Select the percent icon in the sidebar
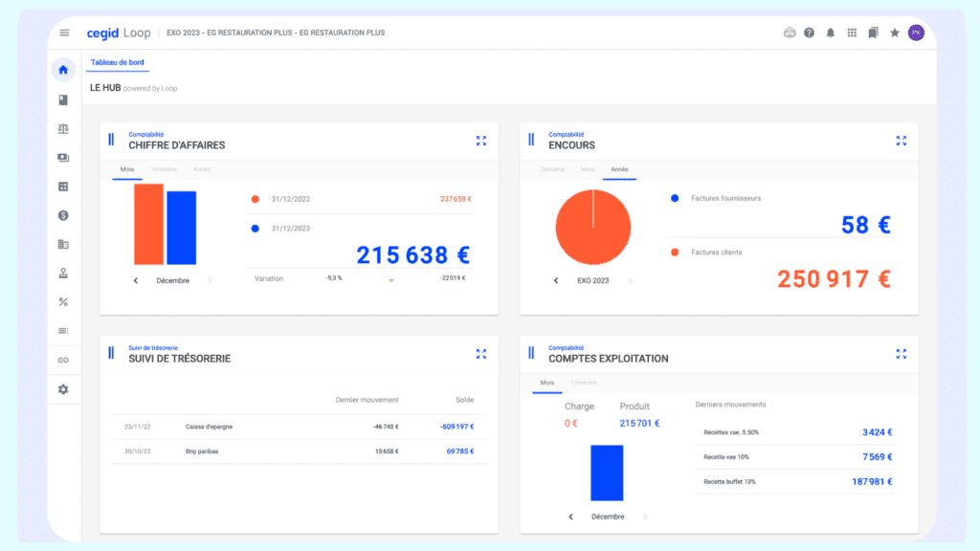980x551 pixels. point(63,301)
